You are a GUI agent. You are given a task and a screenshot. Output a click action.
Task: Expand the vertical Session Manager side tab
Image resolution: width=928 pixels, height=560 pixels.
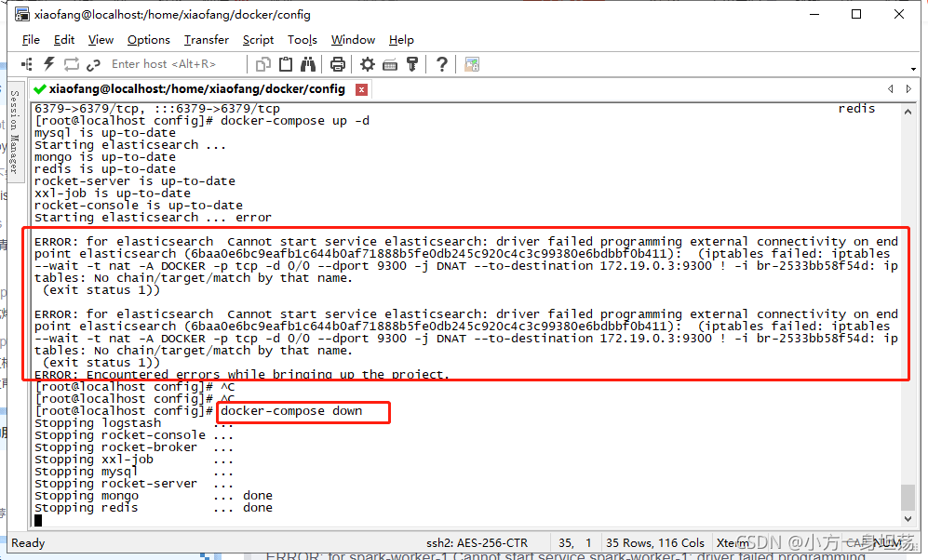tap(16, 131)
